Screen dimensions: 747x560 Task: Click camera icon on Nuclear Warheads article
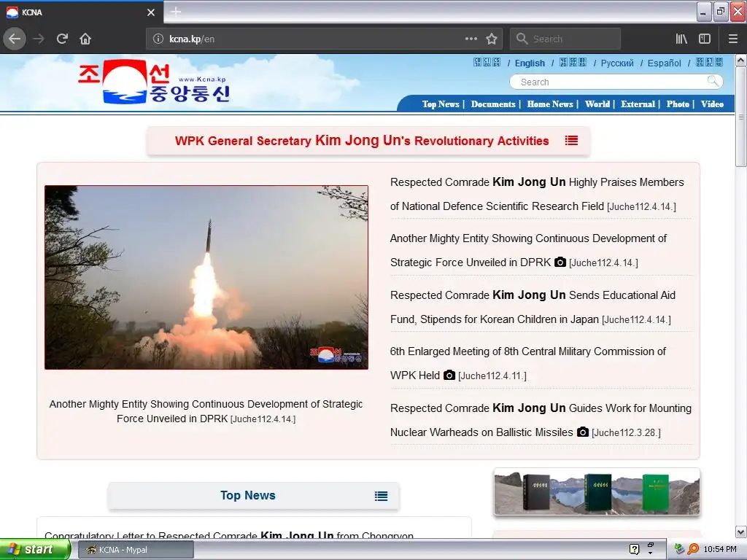tap(583, 432)
